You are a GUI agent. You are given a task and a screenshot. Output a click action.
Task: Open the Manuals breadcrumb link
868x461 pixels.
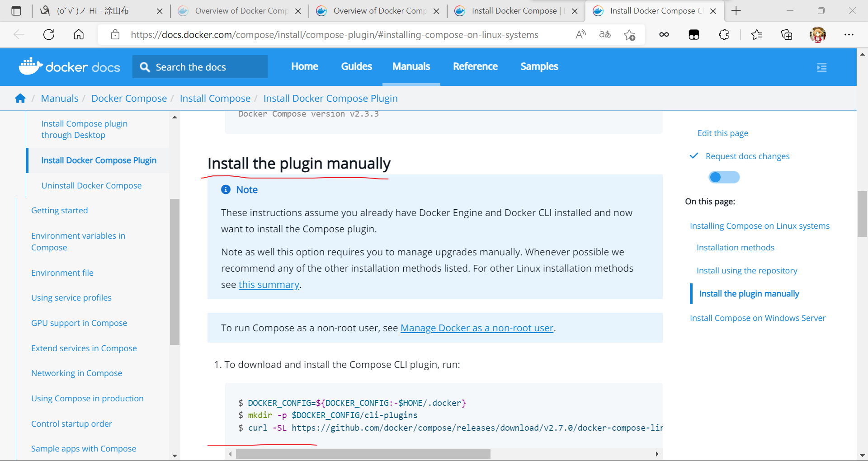pyautogui.click(x=60, y=98)
